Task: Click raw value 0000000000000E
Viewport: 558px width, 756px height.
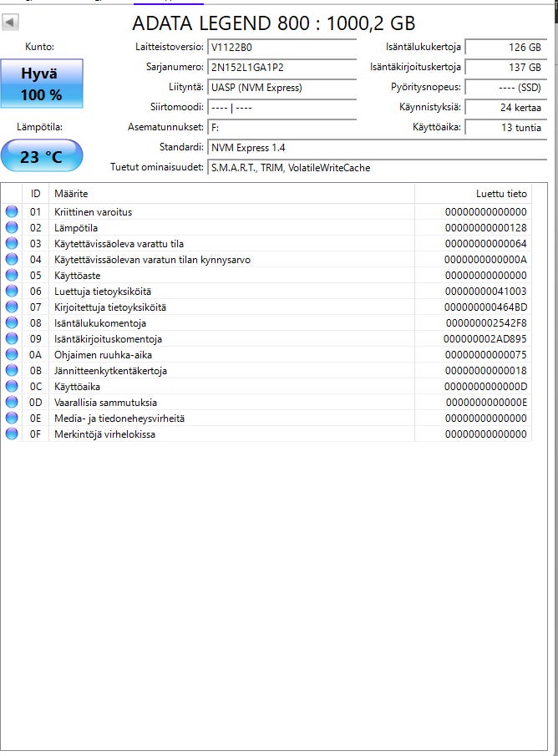Action: point(486,403)
